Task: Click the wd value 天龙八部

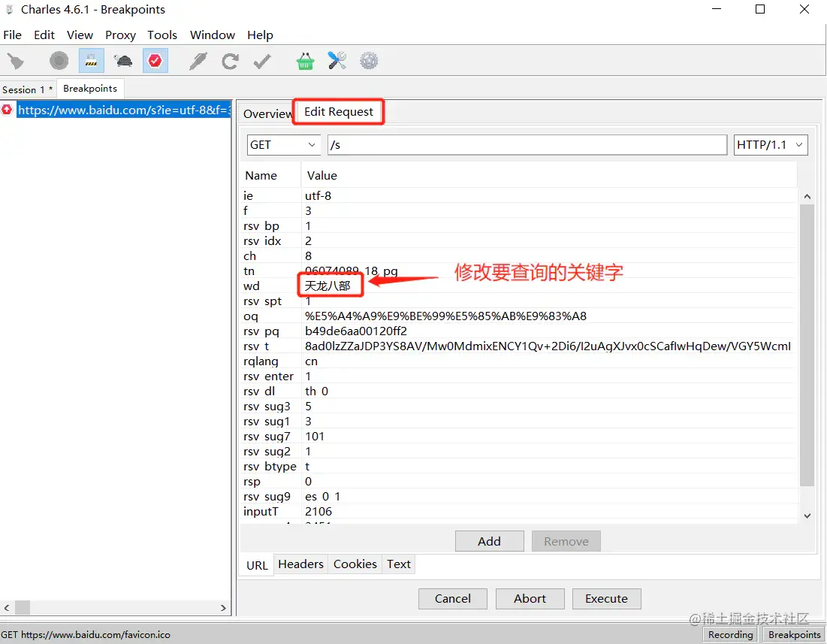Action: pyautogui.click(x=327, y=286)
